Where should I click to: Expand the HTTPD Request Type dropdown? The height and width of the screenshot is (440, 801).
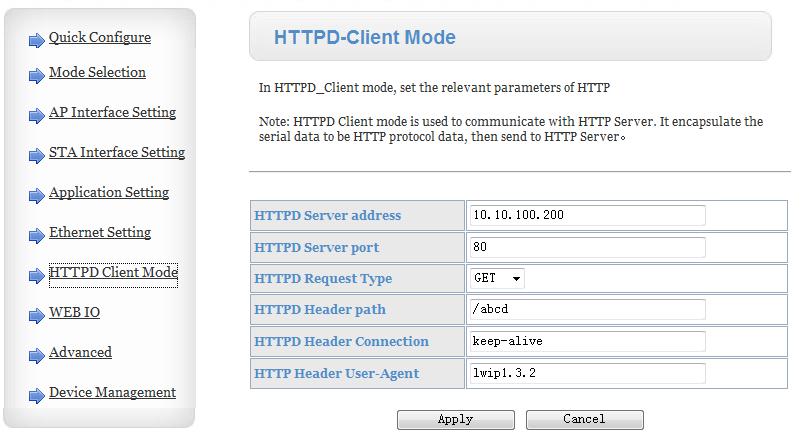[497, 278]
